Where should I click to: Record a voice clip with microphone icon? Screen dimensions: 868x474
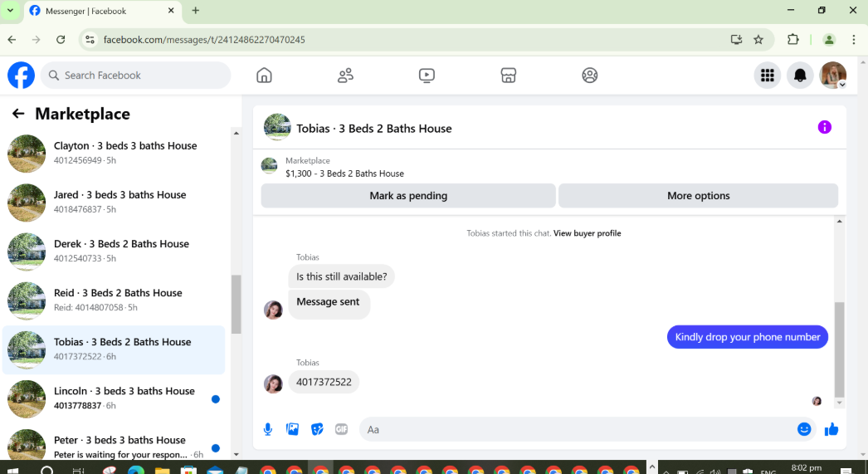click(x=268, y=429)
